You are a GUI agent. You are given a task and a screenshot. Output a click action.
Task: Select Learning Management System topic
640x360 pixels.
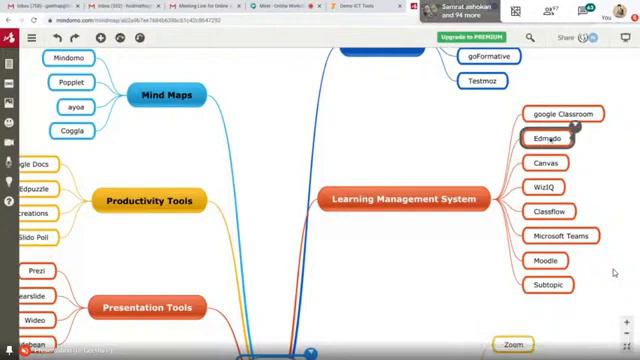coord(404,199)
